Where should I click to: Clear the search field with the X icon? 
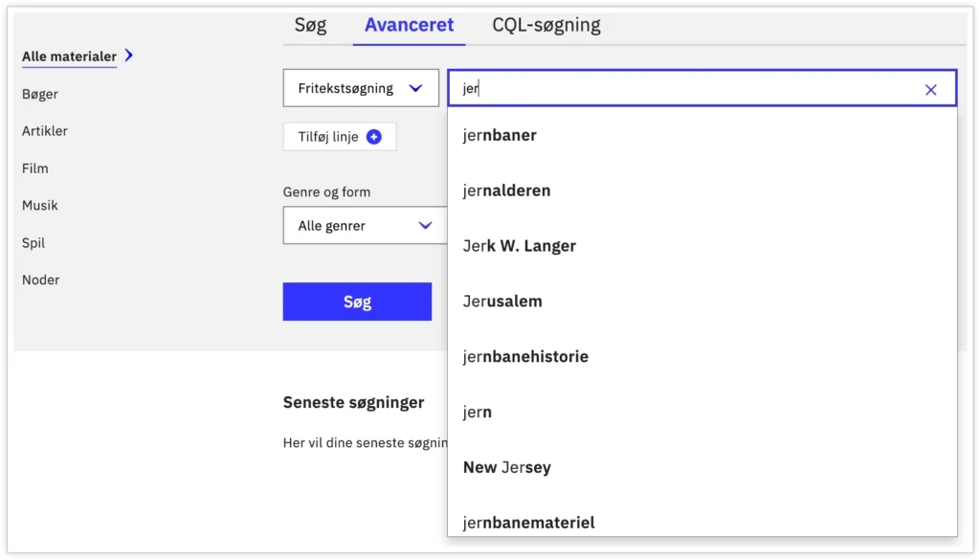tap(931, 90)
